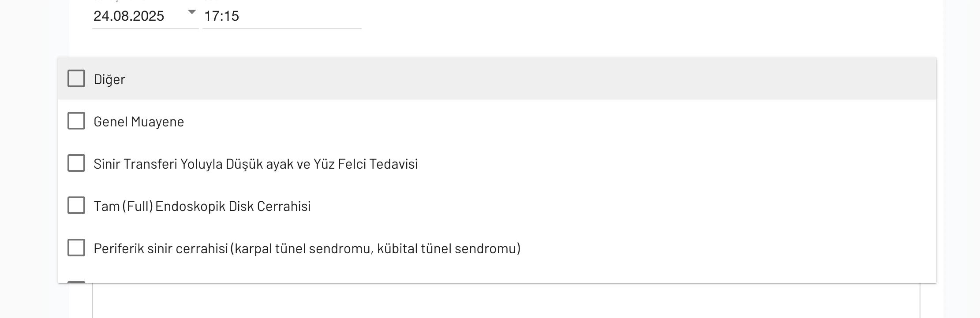Viewport: 980px width, 318px height.
Task: Pick the Tam (Full) Endoskopik Disk Cerrahisi label
Action: point(202,207)
